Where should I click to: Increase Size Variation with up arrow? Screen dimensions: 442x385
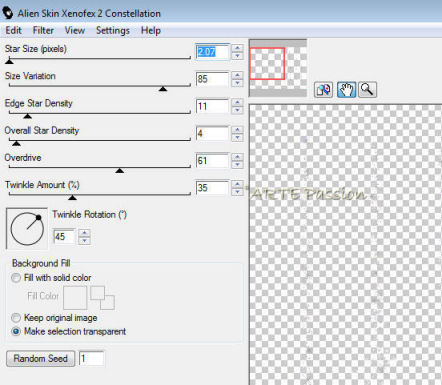pyautogui.click(x=237, y=75)
